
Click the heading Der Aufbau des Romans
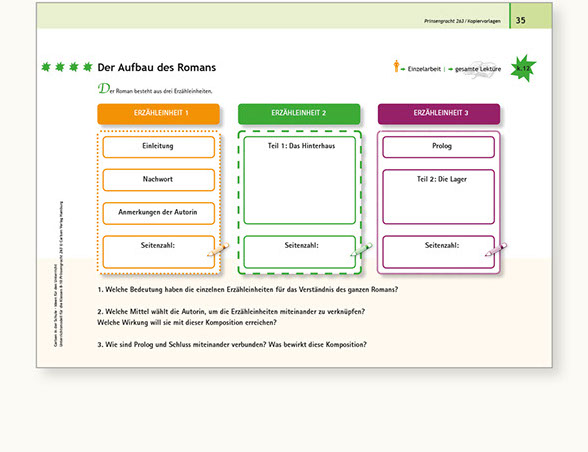point(157,68)
